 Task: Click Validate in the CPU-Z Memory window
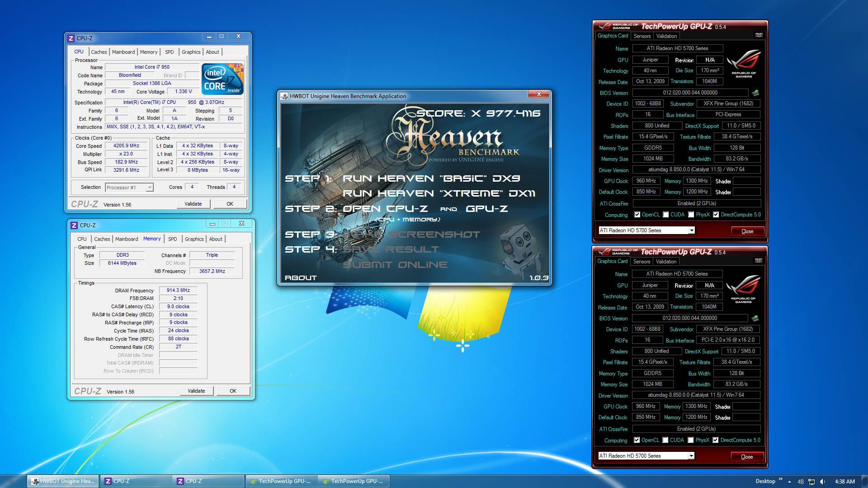coord(196,391)
